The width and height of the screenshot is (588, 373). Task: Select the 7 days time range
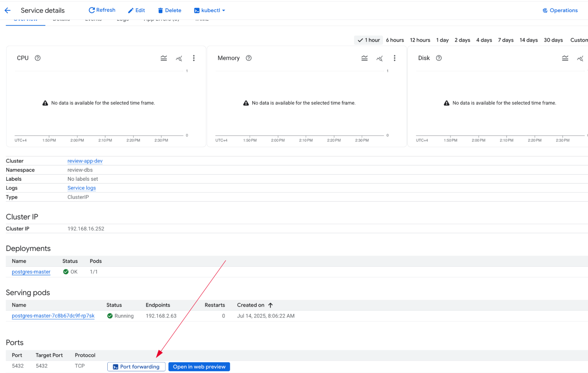pyautogui.click(x=506, y=40)
